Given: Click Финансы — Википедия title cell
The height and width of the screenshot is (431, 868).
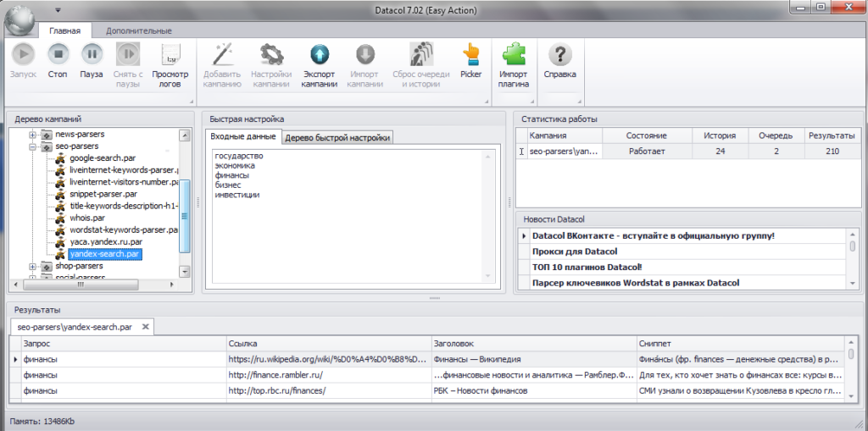Looking at the screenshot, I should 534,359.
